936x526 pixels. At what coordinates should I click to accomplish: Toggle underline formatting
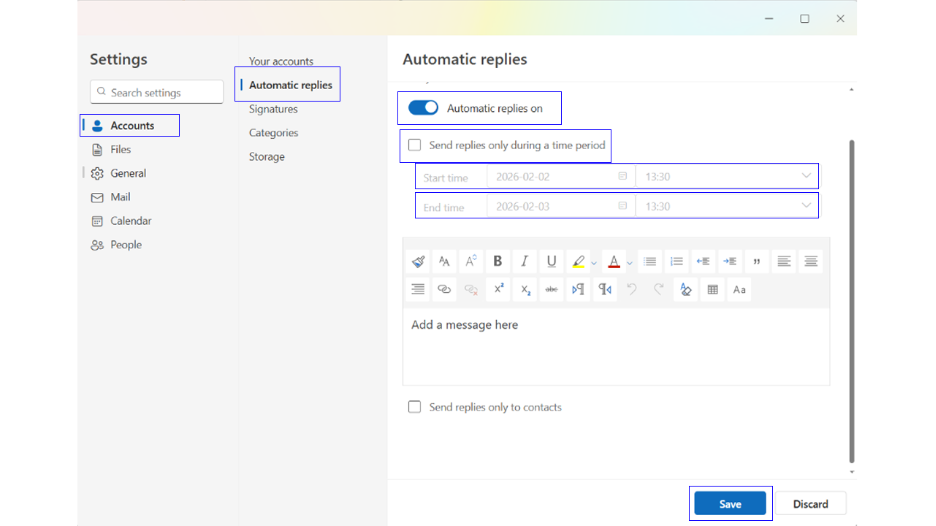point(551,261)
